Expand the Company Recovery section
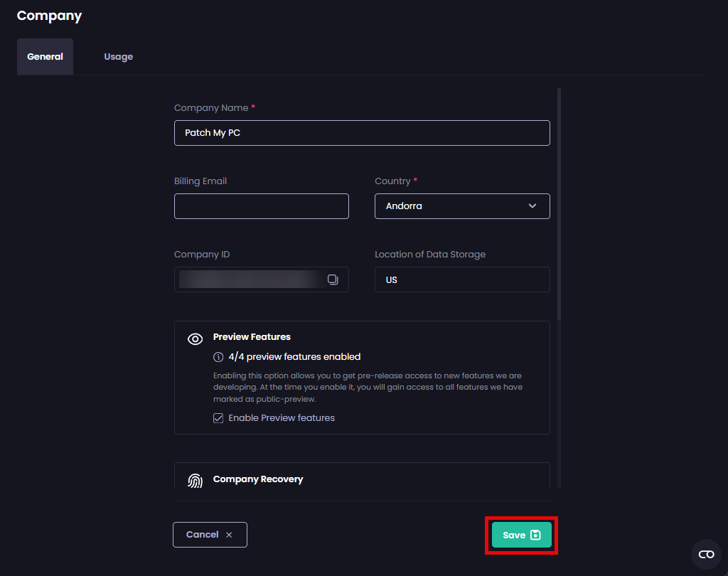The width and height of the screenshot is (728, 576). point(362,479)
